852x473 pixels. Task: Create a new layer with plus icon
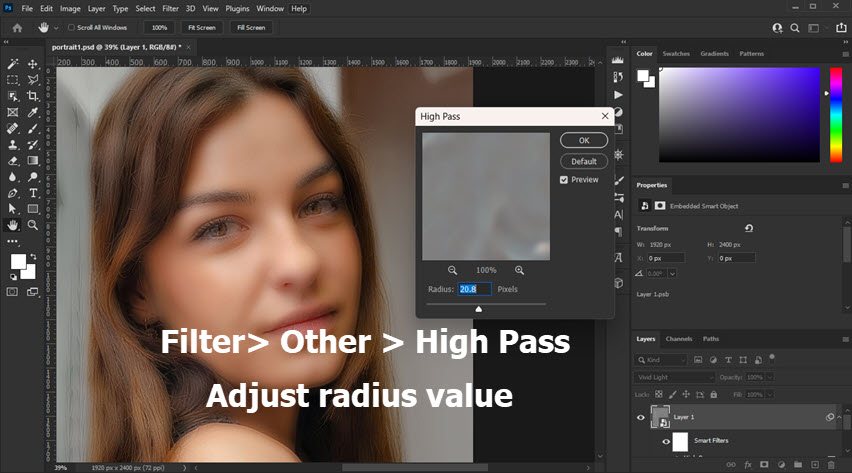815,464
